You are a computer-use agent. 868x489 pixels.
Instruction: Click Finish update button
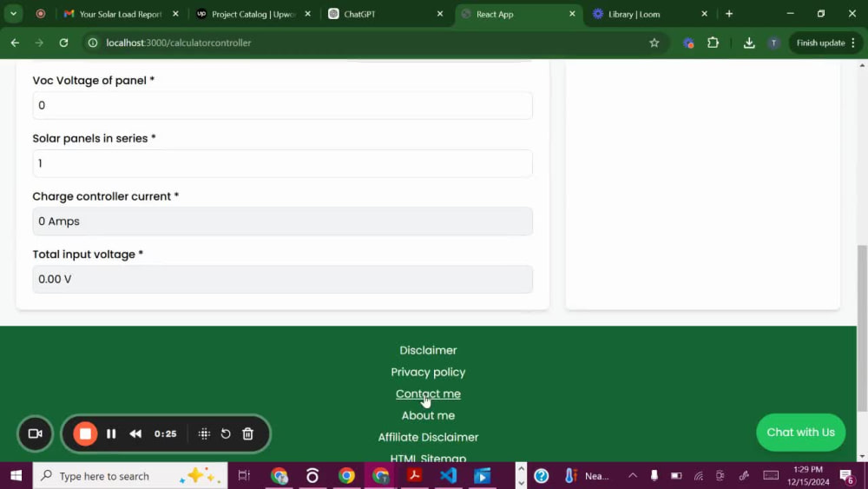click(820, 43)
